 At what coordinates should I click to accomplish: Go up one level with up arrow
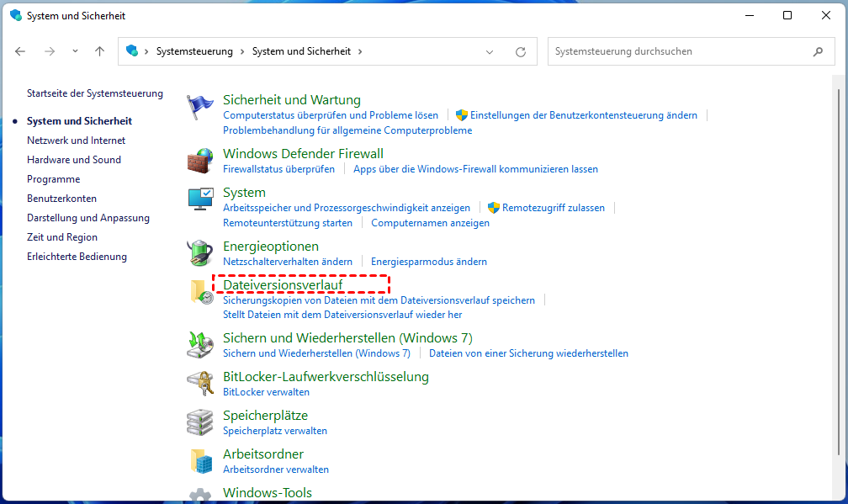pyautogui.click(x=99, y=51)
